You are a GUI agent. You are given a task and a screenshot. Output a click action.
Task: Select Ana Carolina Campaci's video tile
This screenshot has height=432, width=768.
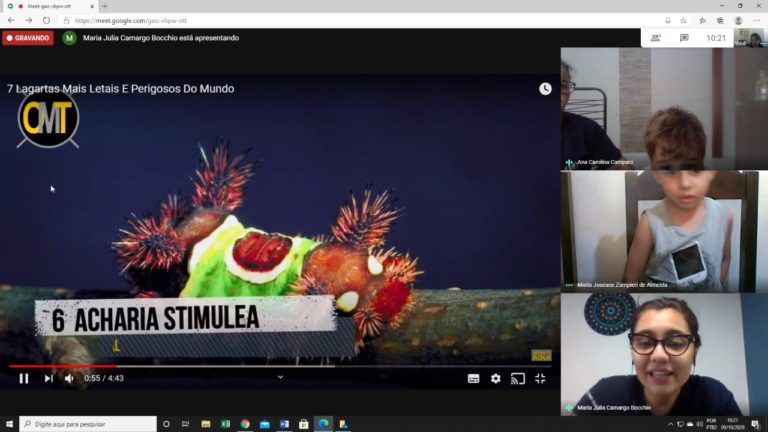pyautogui.click(x=664, y=109)
